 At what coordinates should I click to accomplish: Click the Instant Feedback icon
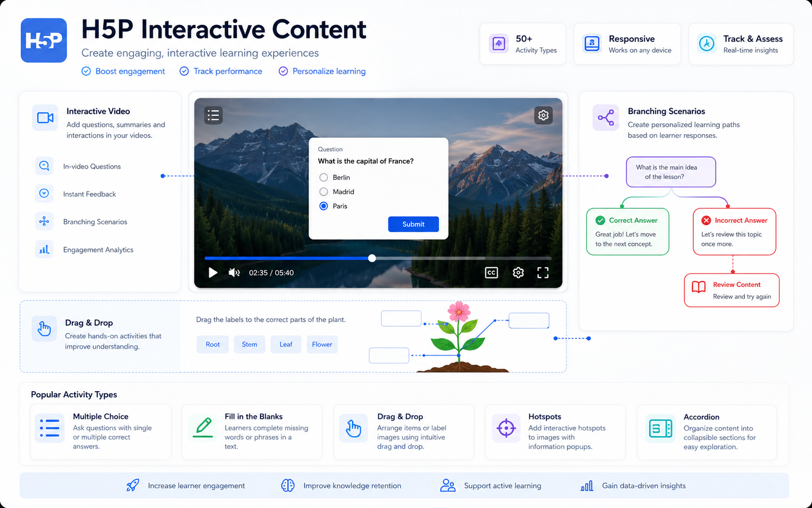(x=44, y=194)
